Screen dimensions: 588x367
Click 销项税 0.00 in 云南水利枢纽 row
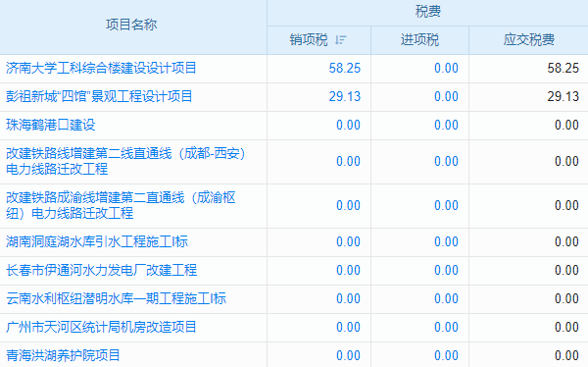[348, 299]
